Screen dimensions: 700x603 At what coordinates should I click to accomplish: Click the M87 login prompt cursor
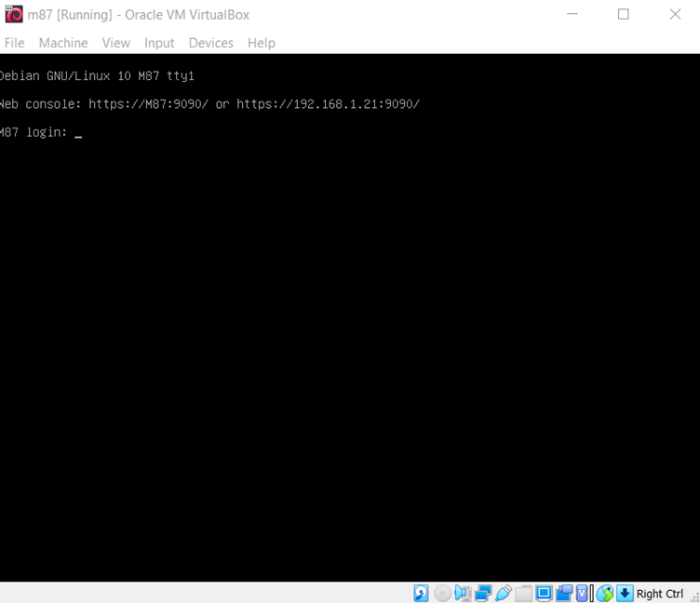point(78,133)
